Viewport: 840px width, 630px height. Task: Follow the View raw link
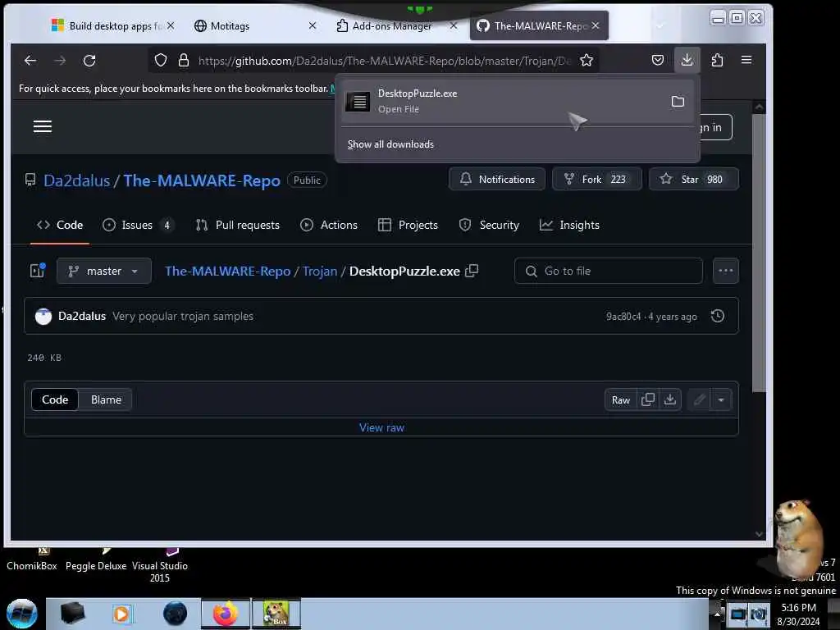381,427
